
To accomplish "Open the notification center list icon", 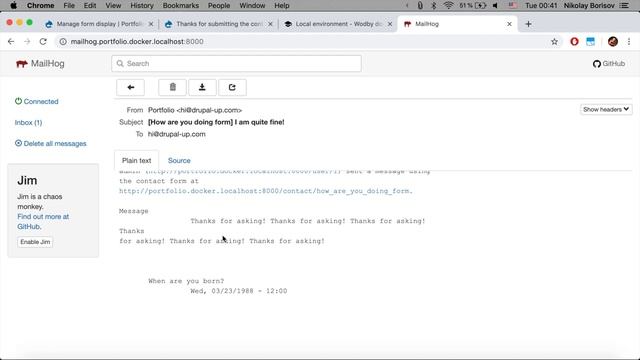I will click(624, 6).
